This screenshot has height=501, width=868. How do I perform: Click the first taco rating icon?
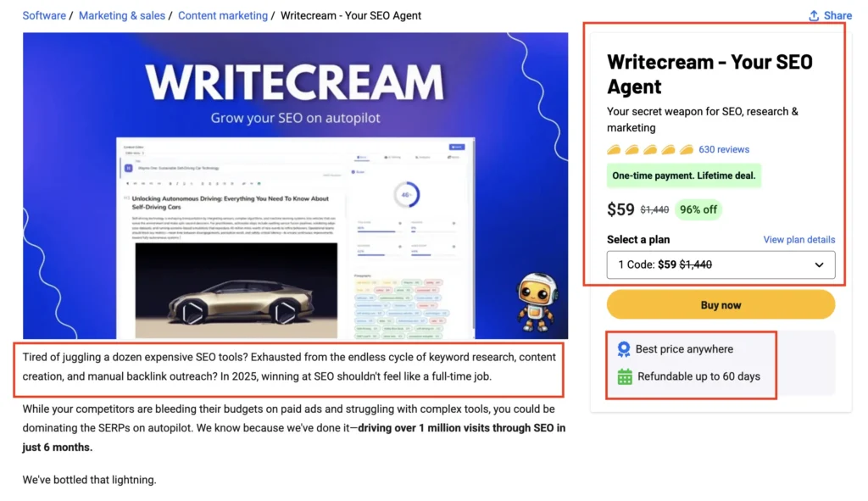[614, 149]
